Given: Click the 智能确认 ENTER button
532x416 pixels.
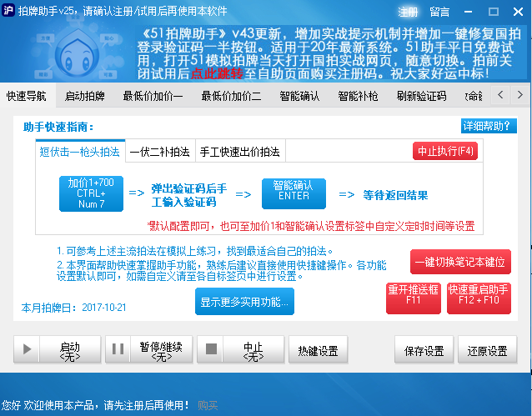Looking at the screenshot, I should click(294, 193).
